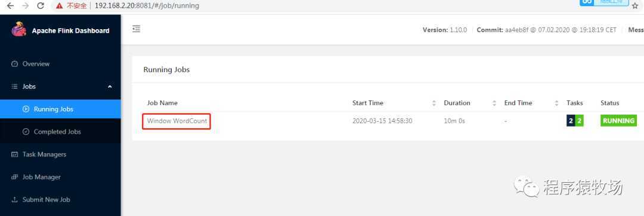Bookmark this page with star icon
This screenshot has height=216, width=644.
coord(635,6)
